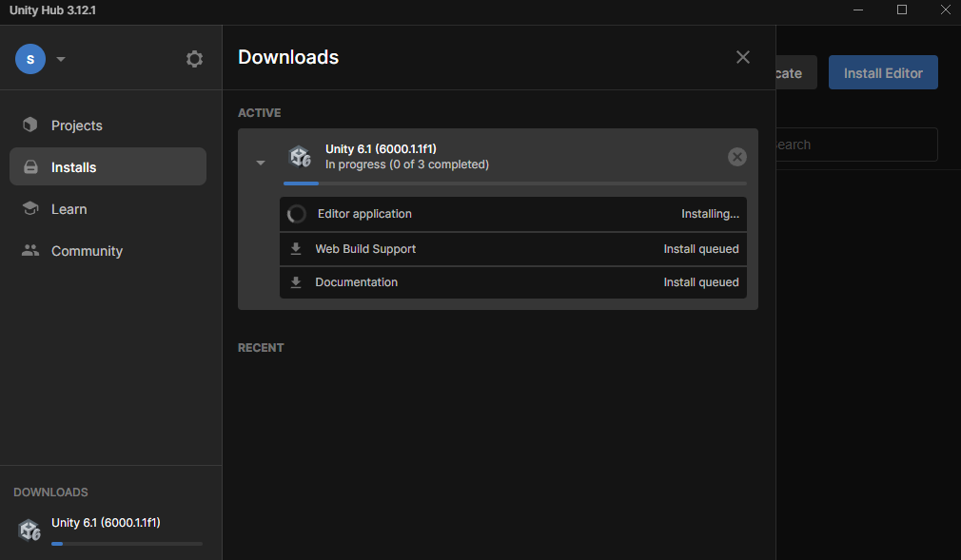Switch to the Projects tab
The image size is (961, 560).
click(76, 126)
